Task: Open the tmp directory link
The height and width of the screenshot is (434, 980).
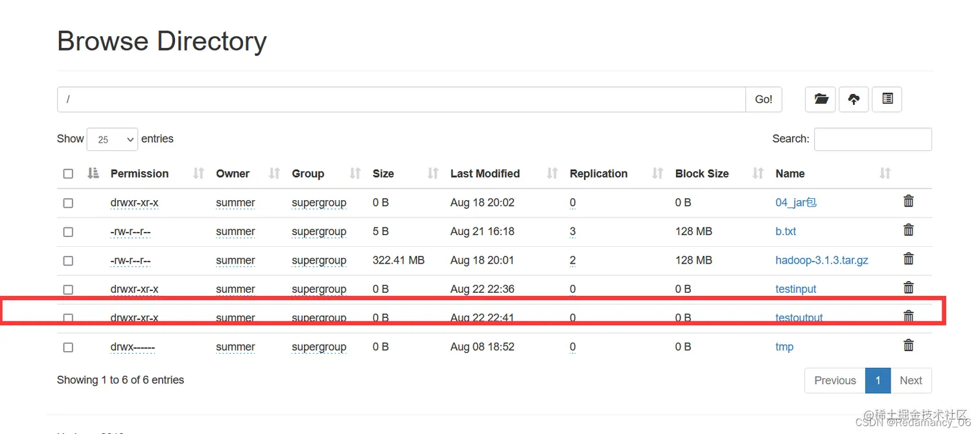Action: coord(784,347)
